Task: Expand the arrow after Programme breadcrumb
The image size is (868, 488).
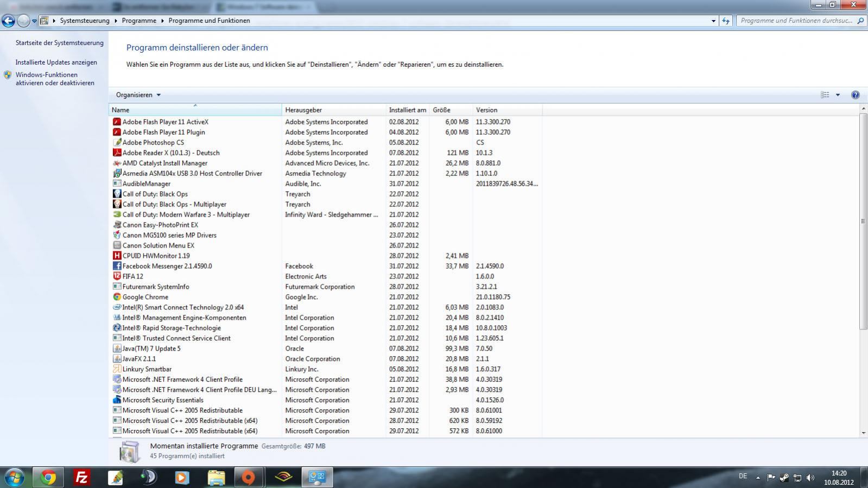Action: tap(162, 21)
